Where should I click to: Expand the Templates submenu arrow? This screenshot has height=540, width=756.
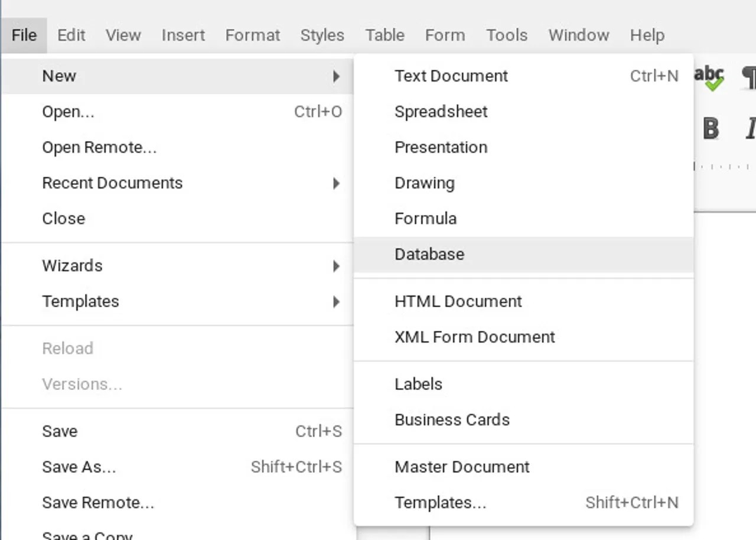click(336, 302)
